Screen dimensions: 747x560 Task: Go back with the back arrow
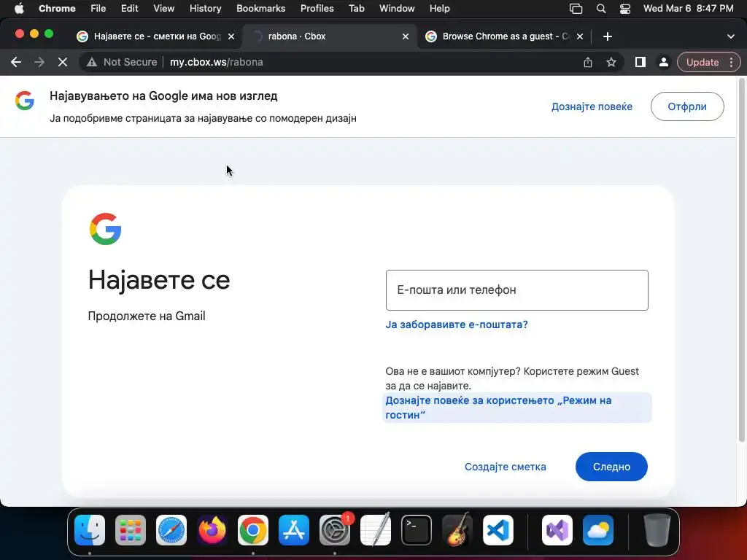click(x=16, y=62)
